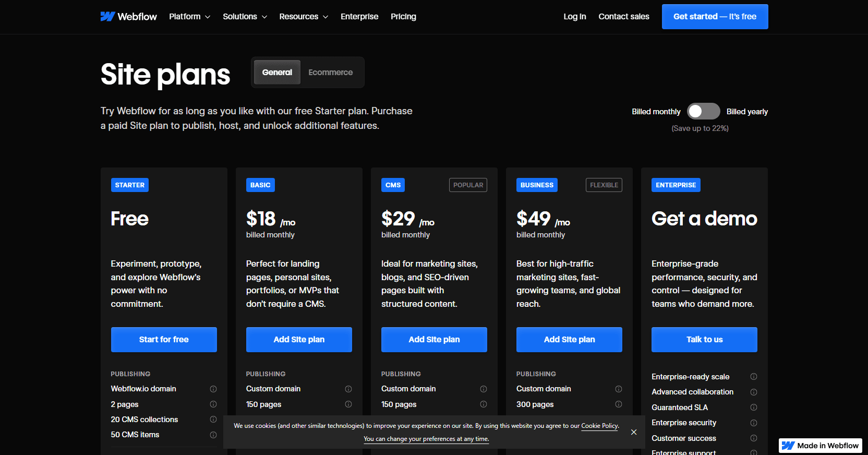Open info icon for 2 pages

click(213, 404)
